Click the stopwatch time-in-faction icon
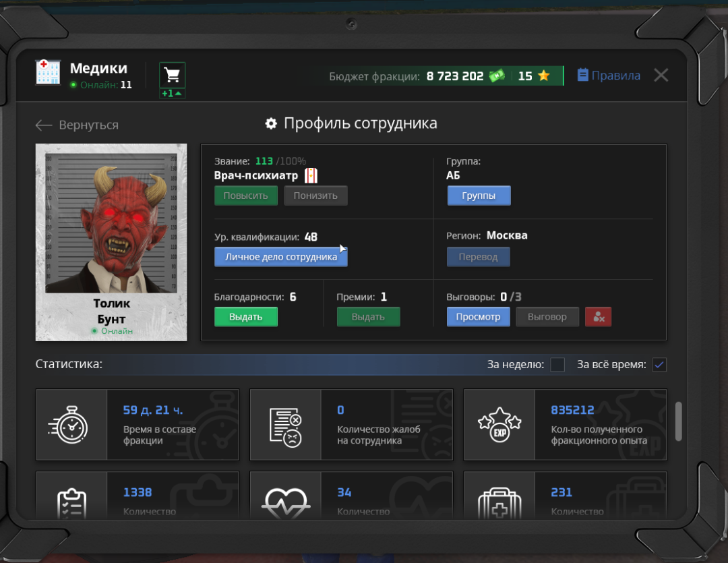 (x=71, y=425)
